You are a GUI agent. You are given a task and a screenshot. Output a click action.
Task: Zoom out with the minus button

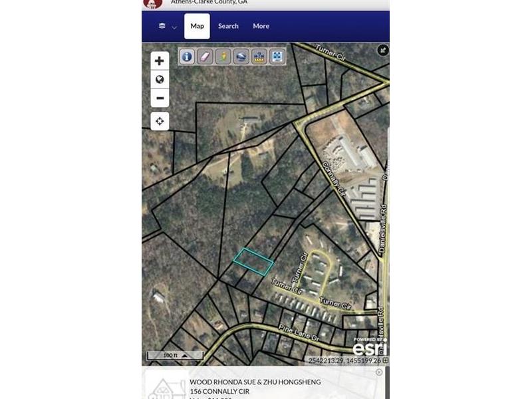pyautogui.click(x=160, y=98)
